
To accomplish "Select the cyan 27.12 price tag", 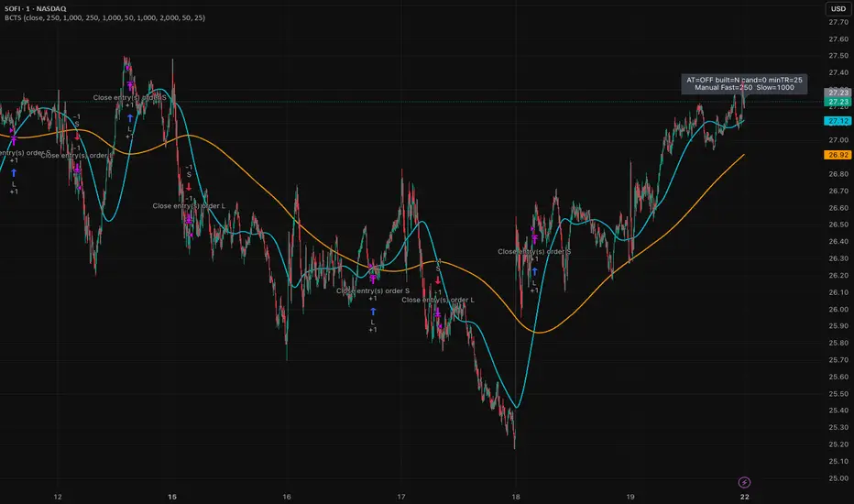I will (838, 121).
